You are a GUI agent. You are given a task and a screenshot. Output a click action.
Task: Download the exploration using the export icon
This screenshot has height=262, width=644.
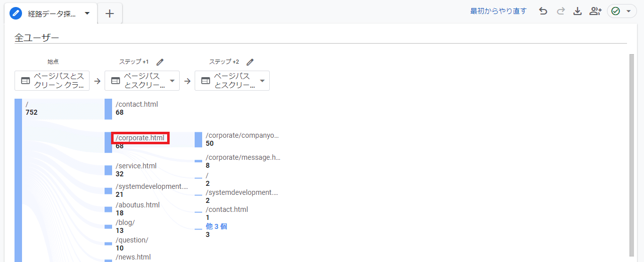coord(577,11)
